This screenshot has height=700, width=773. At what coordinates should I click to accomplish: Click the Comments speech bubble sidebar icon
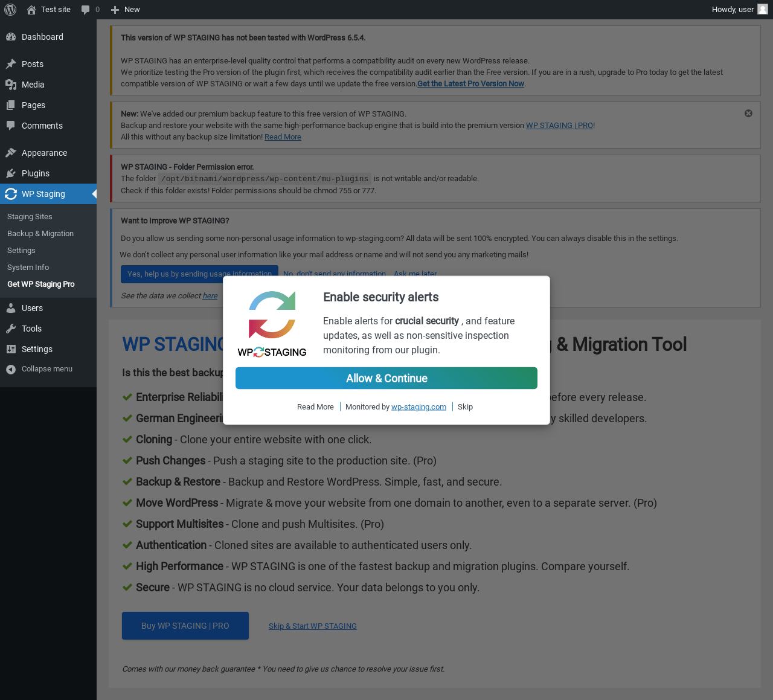click(11, 126)
